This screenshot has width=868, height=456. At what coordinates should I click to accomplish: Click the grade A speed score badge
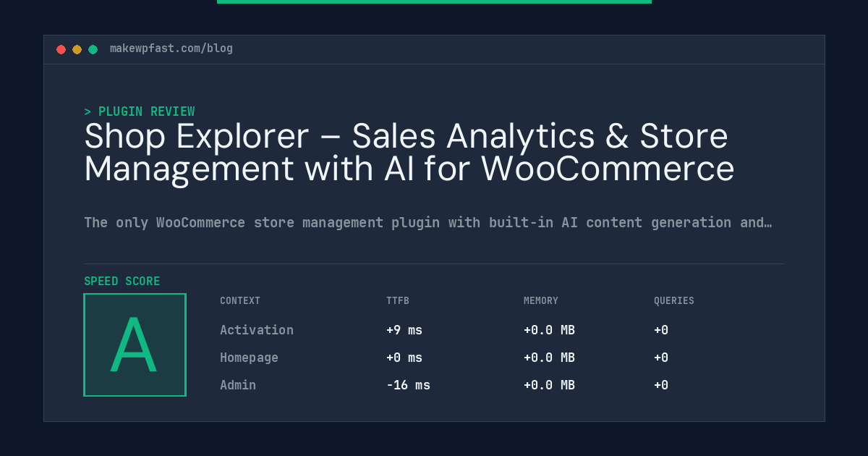pyautogui.click(x=135, y=345)
